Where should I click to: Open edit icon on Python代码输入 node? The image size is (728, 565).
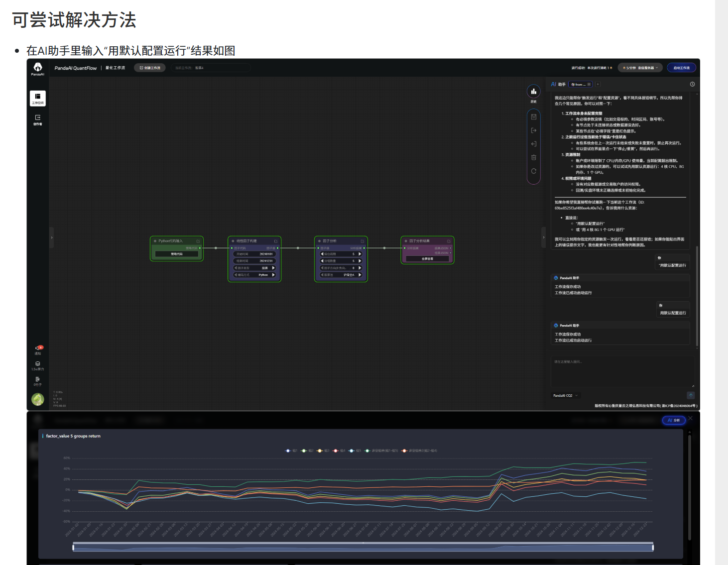(x=198, y=241)
